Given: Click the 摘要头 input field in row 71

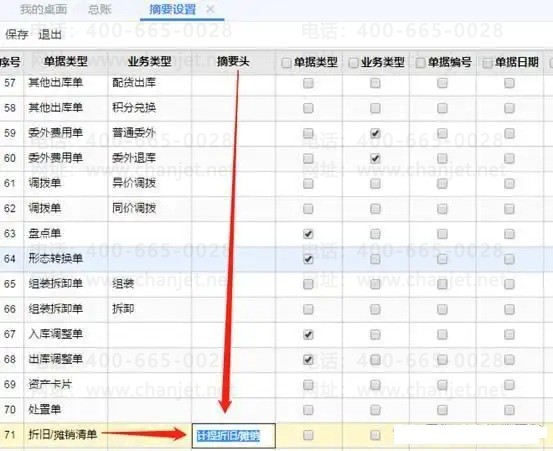Looking at the screenshot, I should click(233, 436).
